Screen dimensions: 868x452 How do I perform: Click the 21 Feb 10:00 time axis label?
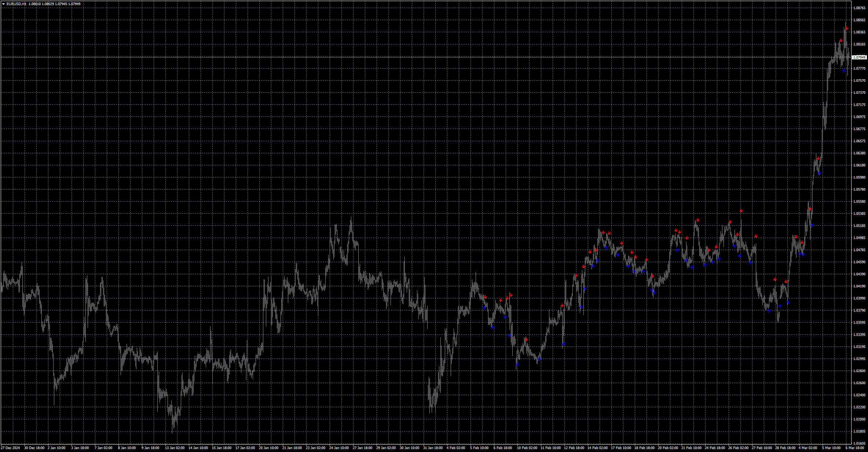click(692, 448)
